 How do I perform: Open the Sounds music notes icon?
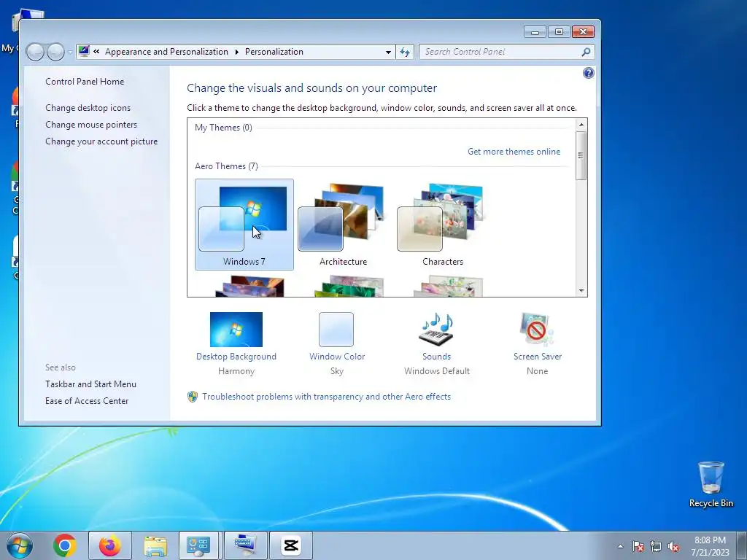click(x=436, y=329)
